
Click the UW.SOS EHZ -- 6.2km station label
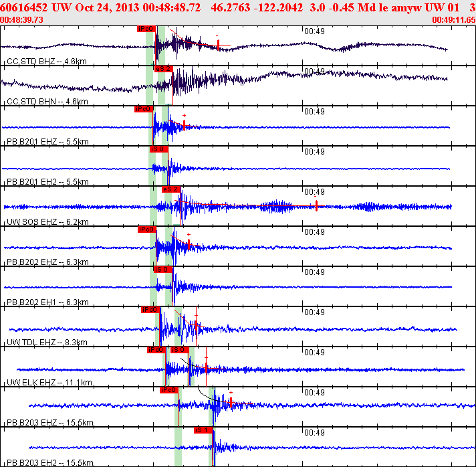tap(47, 222)
